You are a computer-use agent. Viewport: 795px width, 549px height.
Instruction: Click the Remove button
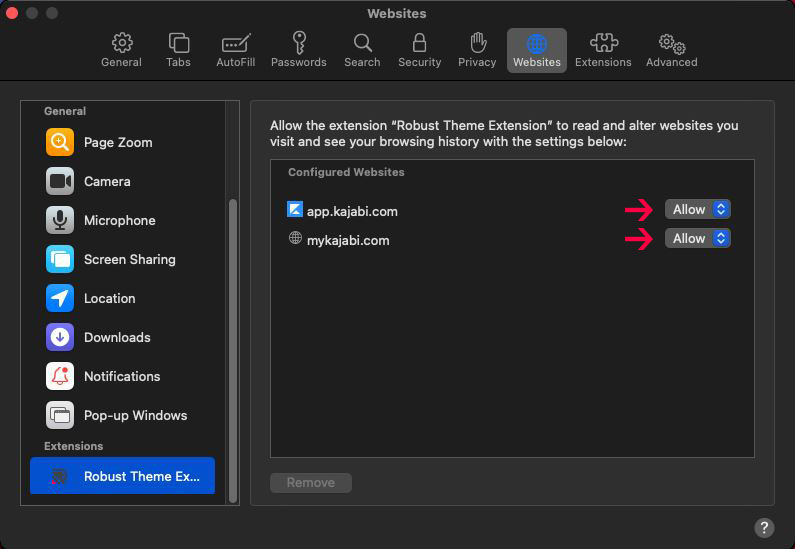(311, 483)
